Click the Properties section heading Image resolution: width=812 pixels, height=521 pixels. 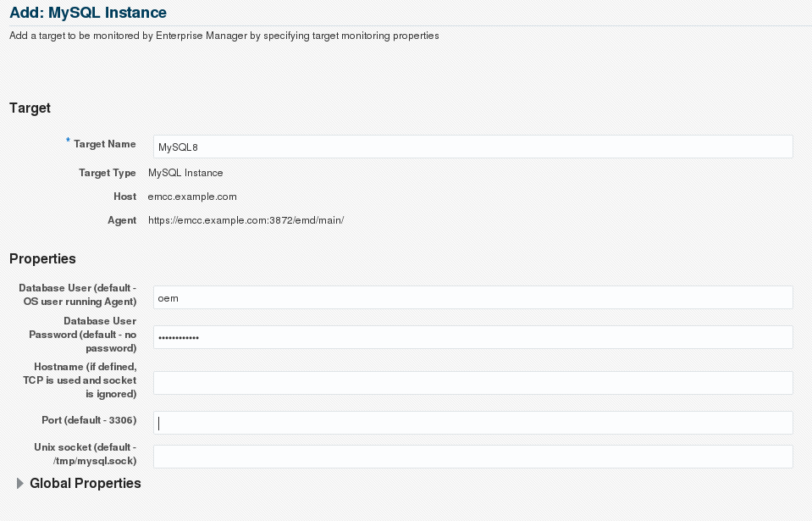point(42,259)
